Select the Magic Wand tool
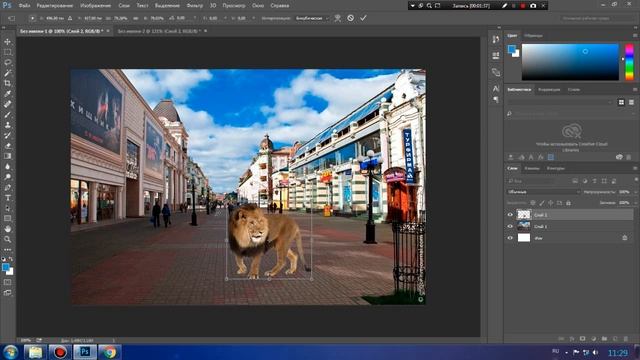The width and height of the screenshot is (640, 360). point(7,73)
